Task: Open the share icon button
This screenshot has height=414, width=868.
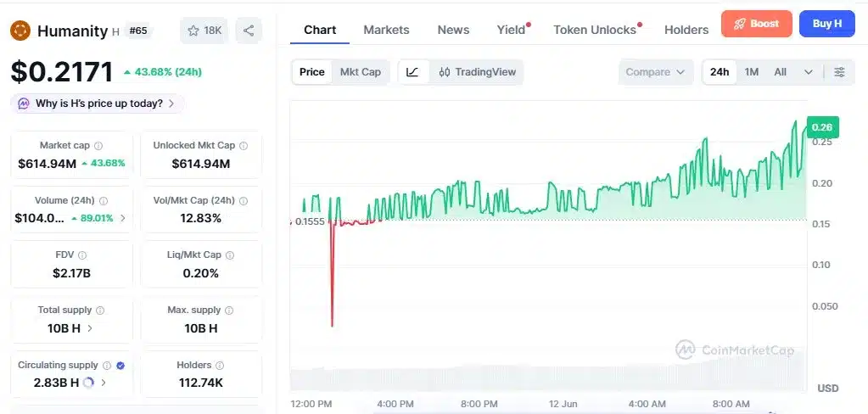Action: click(x=249, y=31)
